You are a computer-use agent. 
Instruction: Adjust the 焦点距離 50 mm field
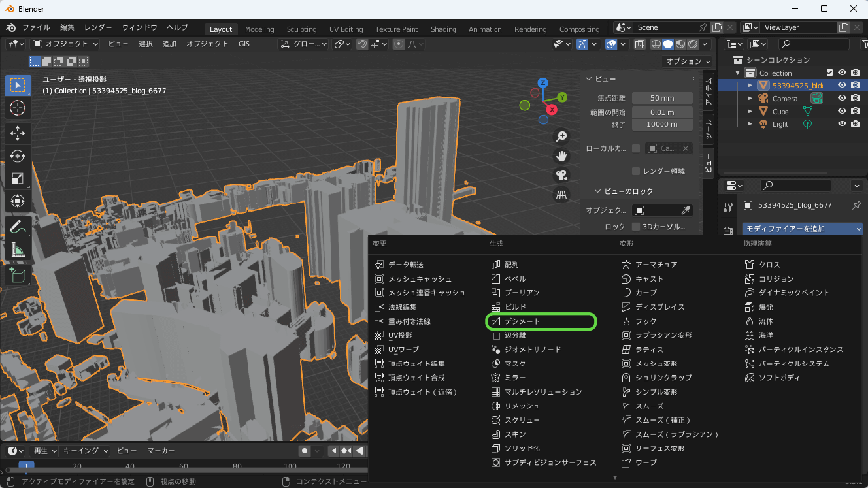(662, 98)
